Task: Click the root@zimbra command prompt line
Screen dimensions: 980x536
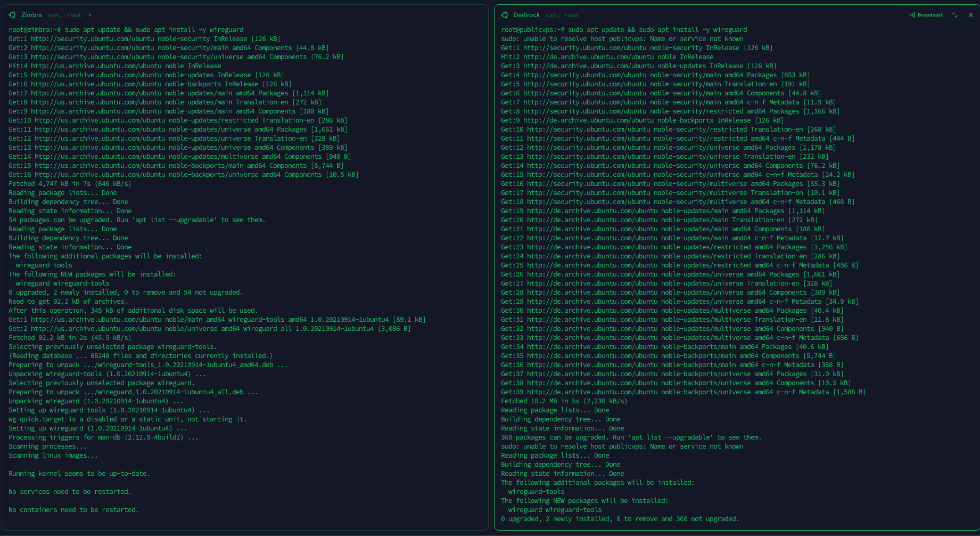Action: [126, 30]
